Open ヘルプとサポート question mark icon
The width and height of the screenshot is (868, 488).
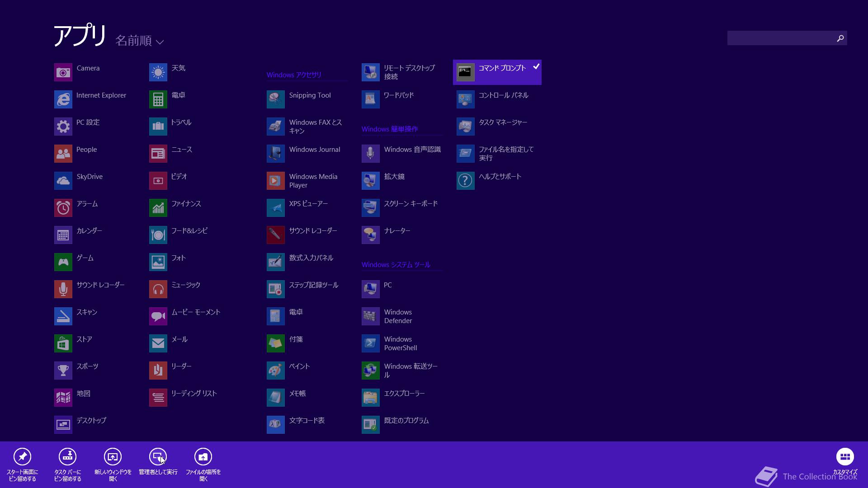[466, 181]
